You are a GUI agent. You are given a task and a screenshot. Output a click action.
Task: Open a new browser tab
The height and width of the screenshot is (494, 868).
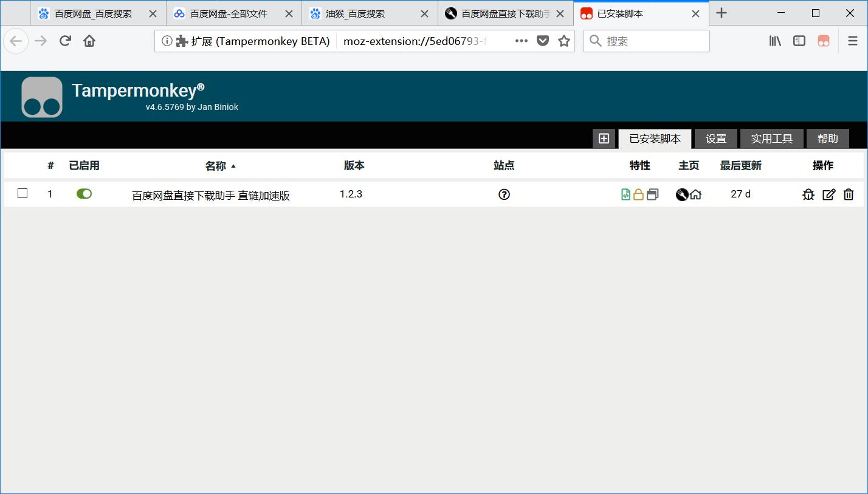722,13
